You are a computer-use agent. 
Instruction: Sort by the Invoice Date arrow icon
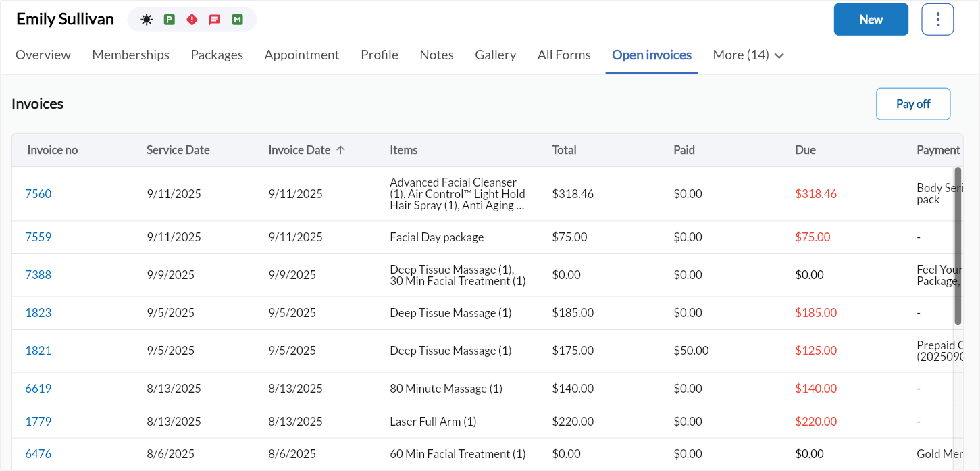click(340, 150)
